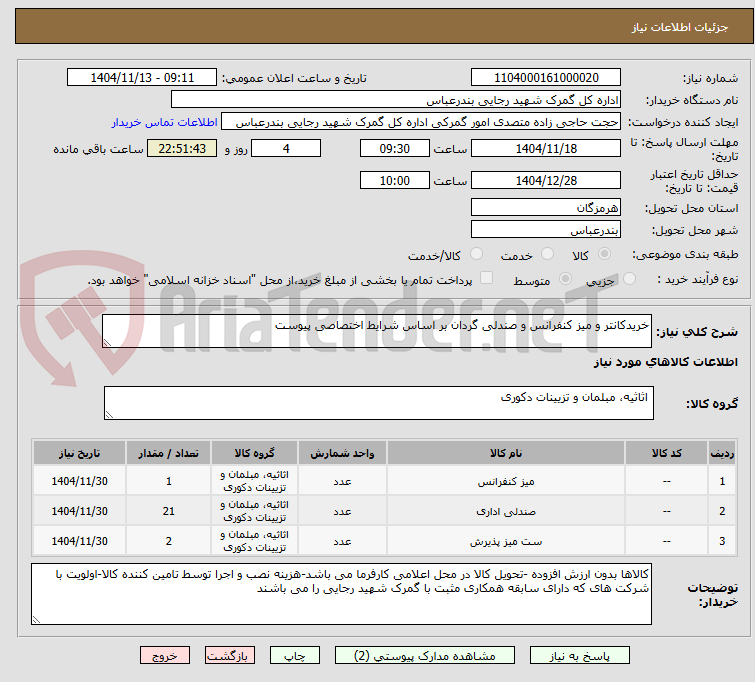Click the delivery province field هرمزگان
This screenshot has height=682, width=755.
pos(546,208)
